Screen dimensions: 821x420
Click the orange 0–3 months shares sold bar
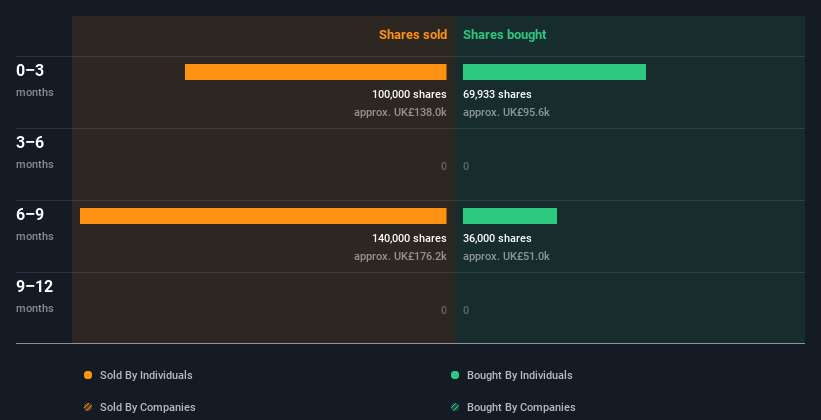pos(316,72)
